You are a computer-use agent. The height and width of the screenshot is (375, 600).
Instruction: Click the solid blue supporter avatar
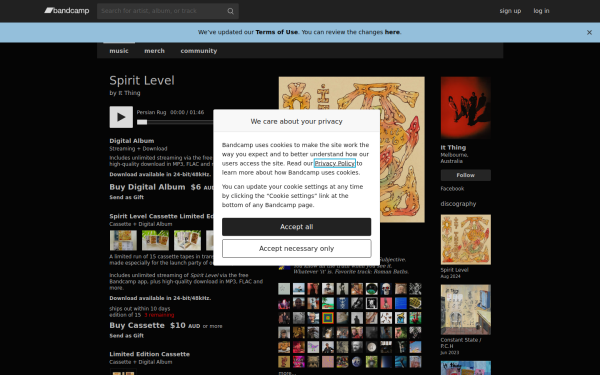click(x=401, y=303)
